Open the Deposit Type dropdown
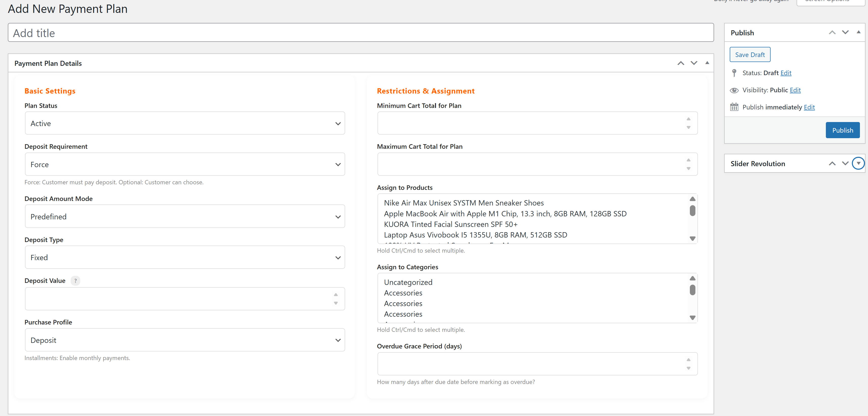 tap(185, 257)
